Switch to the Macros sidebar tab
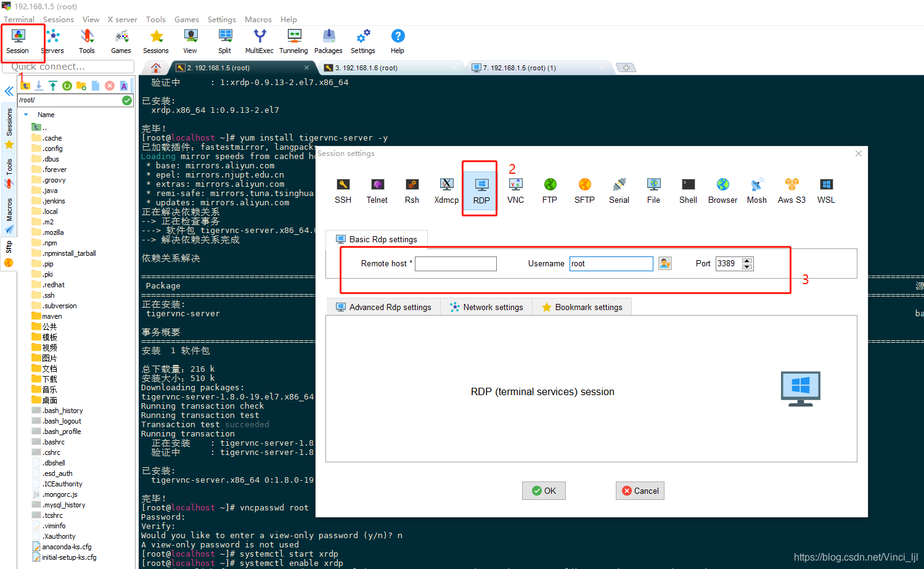 (9, 205)
